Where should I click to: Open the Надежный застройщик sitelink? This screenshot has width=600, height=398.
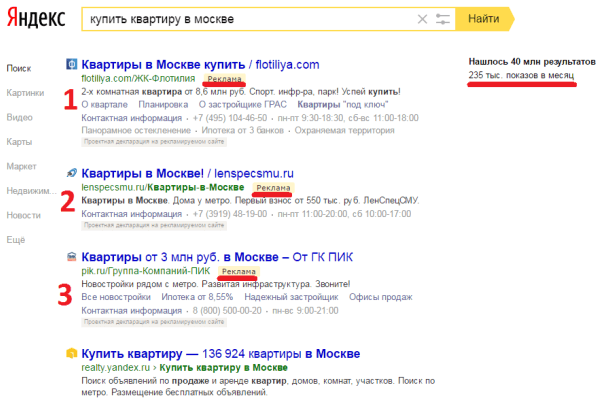point(291,297)
